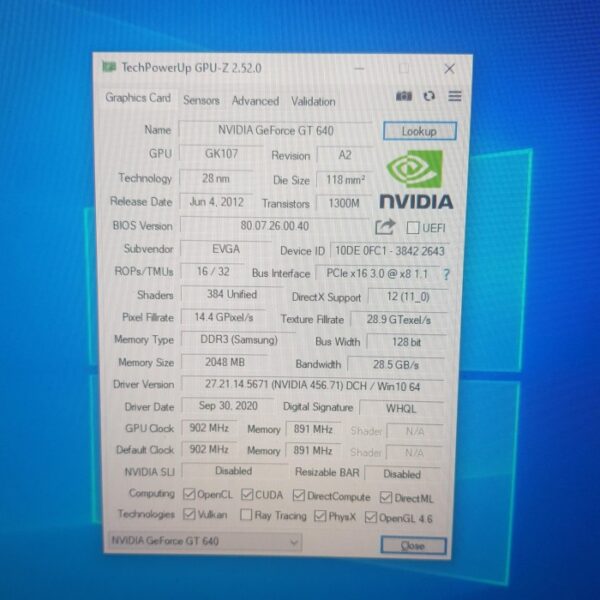Click the Shader N/A field in GPU Clock row

(414, 432)
